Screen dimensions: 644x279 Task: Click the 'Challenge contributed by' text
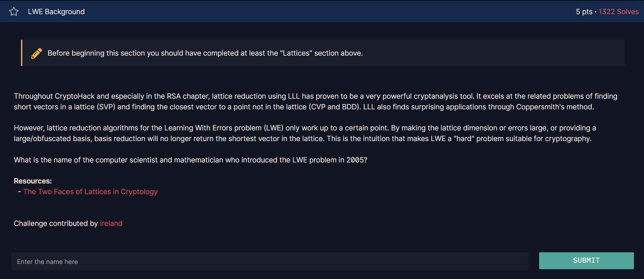click(x=56, y=223)
